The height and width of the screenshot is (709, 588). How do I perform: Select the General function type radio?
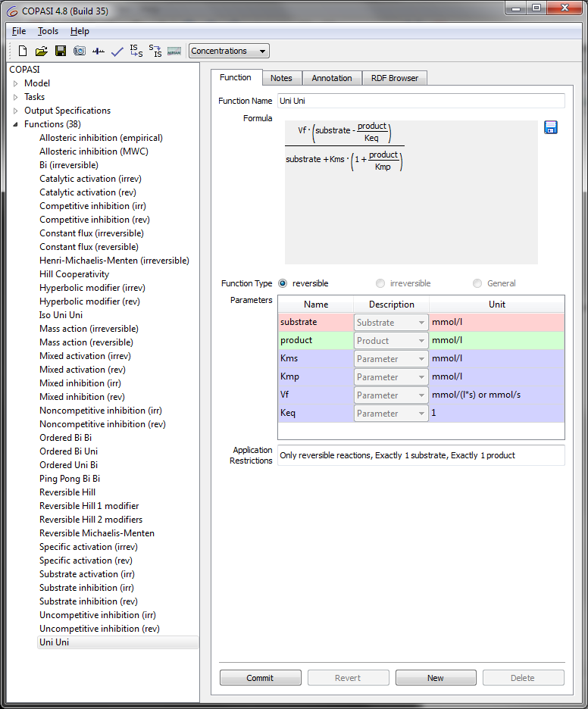click(477, 283)
